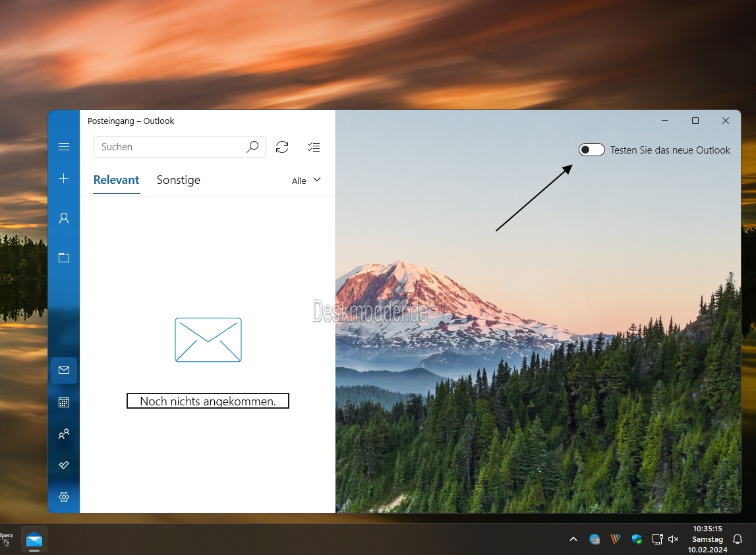This screenshot has width=756, height=555.
Task: Click the muted volume tray icon
Action: point(673,539)
